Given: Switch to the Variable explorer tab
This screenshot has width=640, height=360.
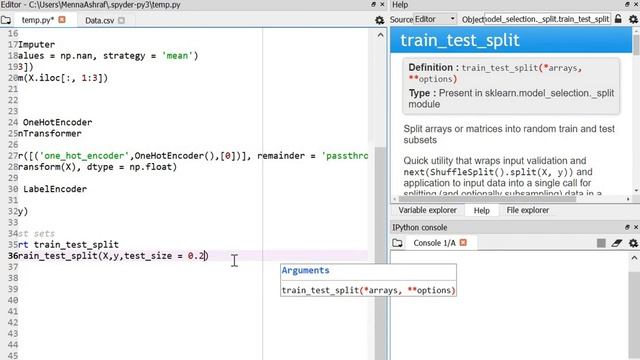Looking at the screenshot, I should point(427,210).
